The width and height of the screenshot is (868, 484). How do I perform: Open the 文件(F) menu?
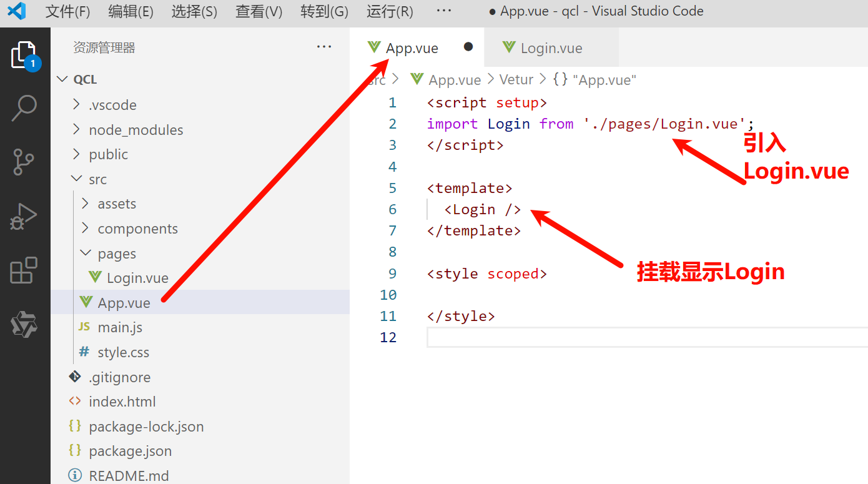pos(67,11)
